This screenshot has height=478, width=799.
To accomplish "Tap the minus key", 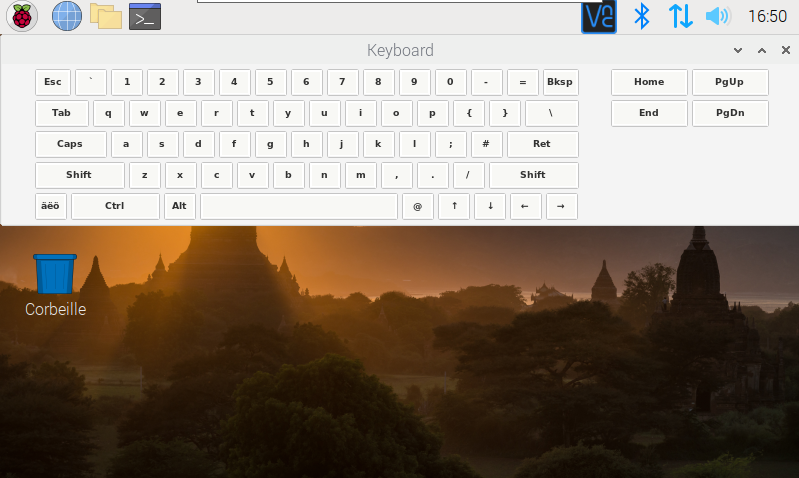I will click(x=487, y=83).
